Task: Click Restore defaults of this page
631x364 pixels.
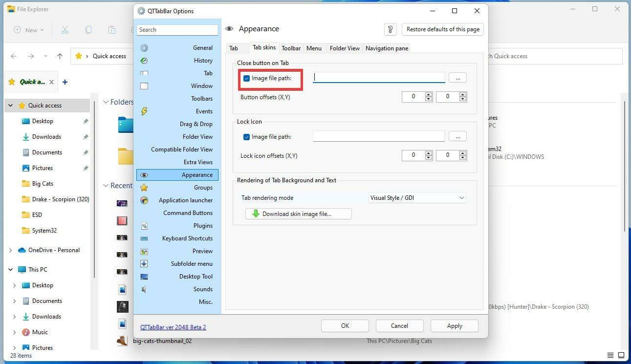Action: click(x=442, y=29)
